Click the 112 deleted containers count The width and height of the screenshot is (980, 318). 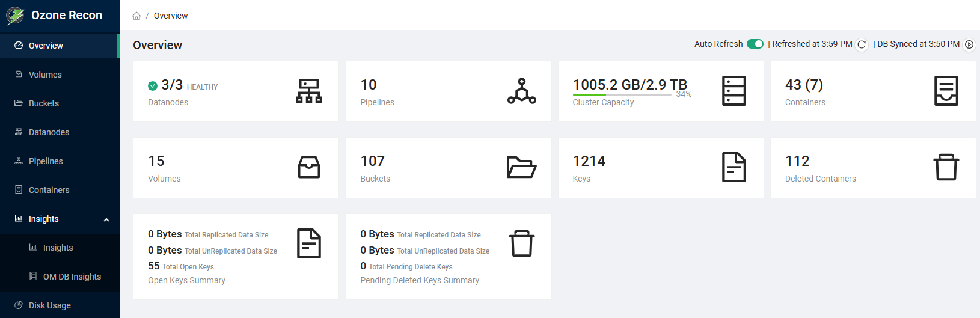797,161
